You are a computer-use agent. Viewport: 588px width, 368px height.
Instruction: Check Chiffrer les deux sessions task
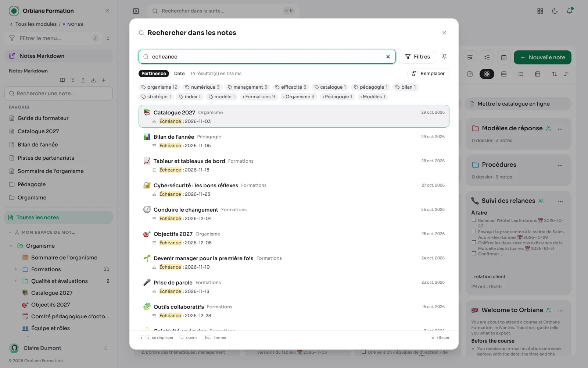coord(474,243)
